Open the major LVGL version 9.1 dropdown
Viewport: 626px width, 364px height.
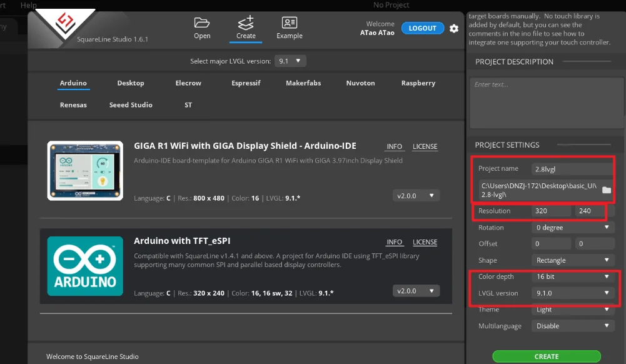coord(290,61)
